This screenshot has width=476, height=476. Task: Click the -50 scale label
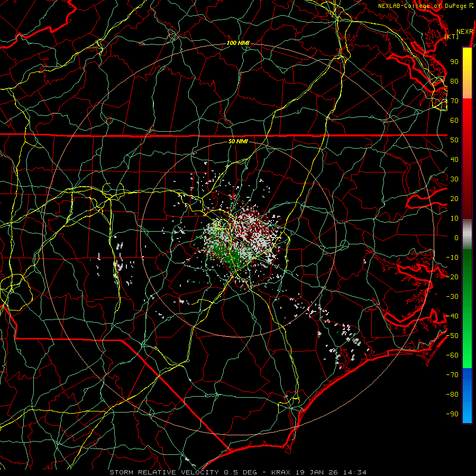[452, 336]
